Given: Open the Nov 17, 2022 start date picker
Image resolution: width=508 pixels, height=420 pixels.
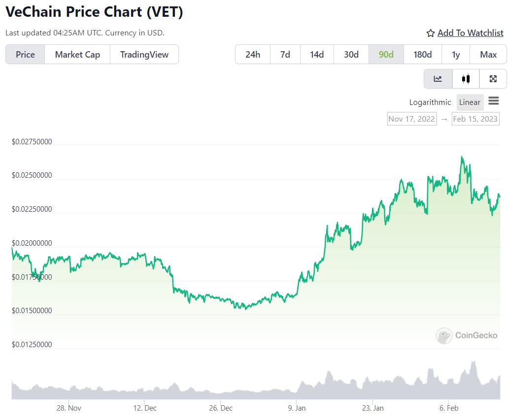Looking at the screenshot, I should pyautogui.click(x=411, y=118).
